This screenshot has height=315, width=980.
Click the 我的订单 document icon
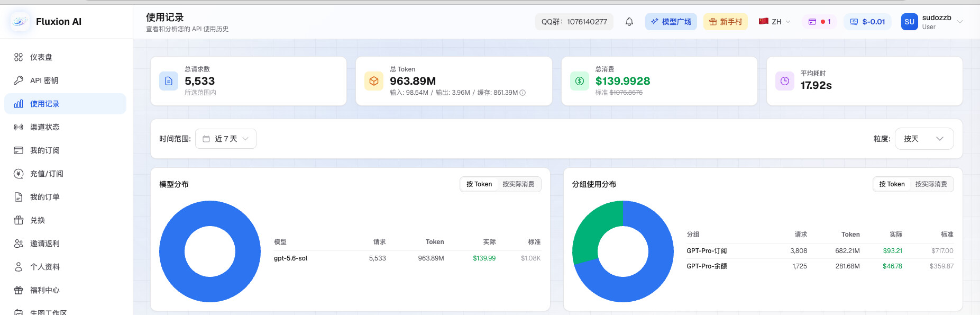19,197
